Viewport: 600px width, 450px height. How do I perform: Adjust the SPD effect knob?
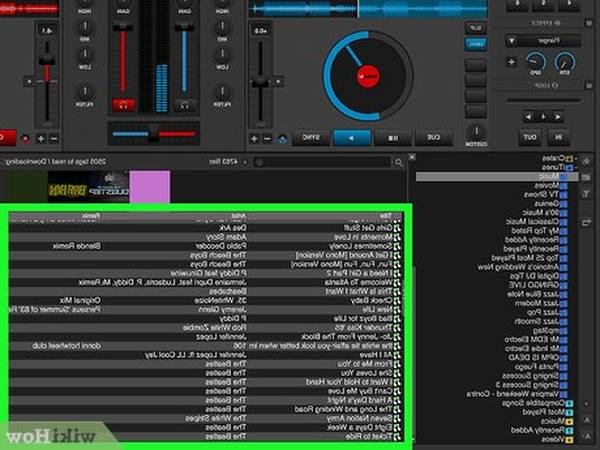(x=535, y=62)
